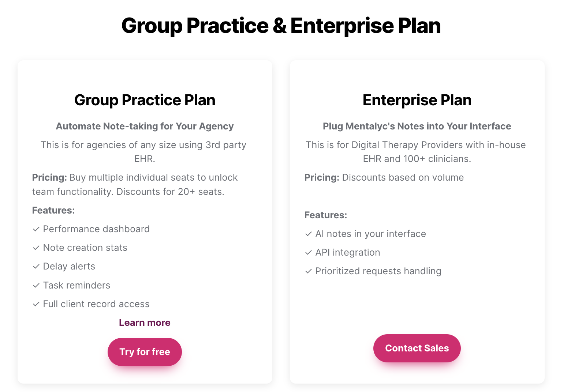Click the Pricing text about seat discounts
571x392 pixels.
[x=135, y=184]
